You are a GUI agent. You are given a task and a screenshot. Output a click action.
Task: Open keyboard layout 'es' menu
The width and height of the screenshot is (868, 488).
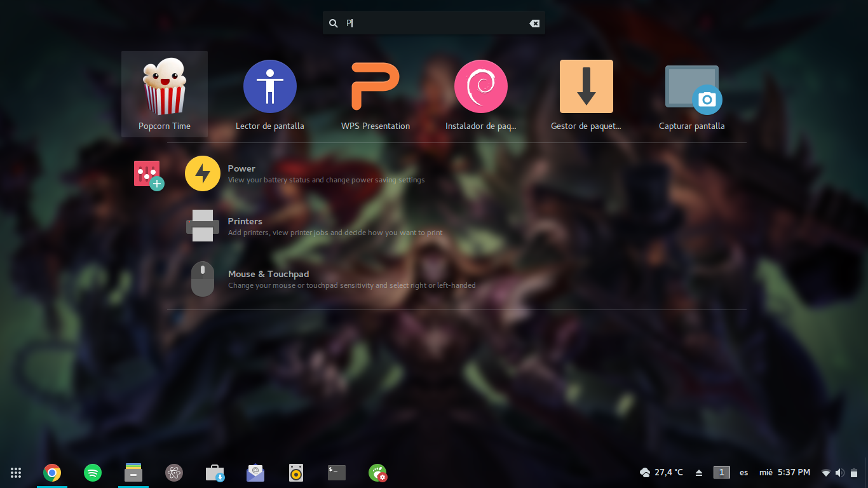744,473
